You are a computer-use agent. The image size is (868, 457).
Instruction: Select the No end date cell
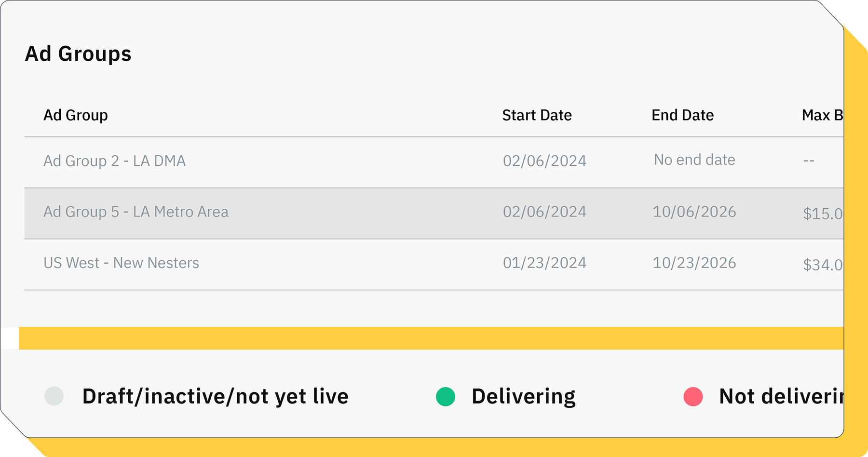coord(694,160)
